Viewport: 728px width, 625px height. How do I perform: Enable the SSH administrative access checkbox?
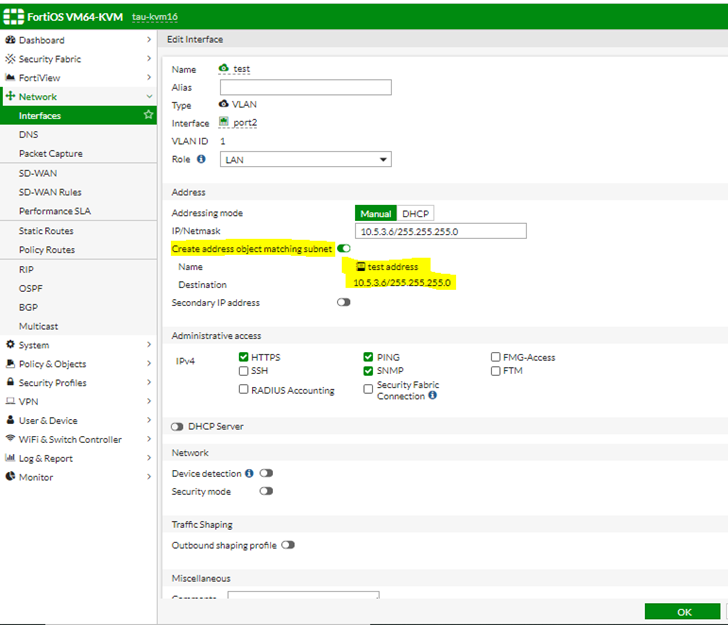(x=244, y=371)
